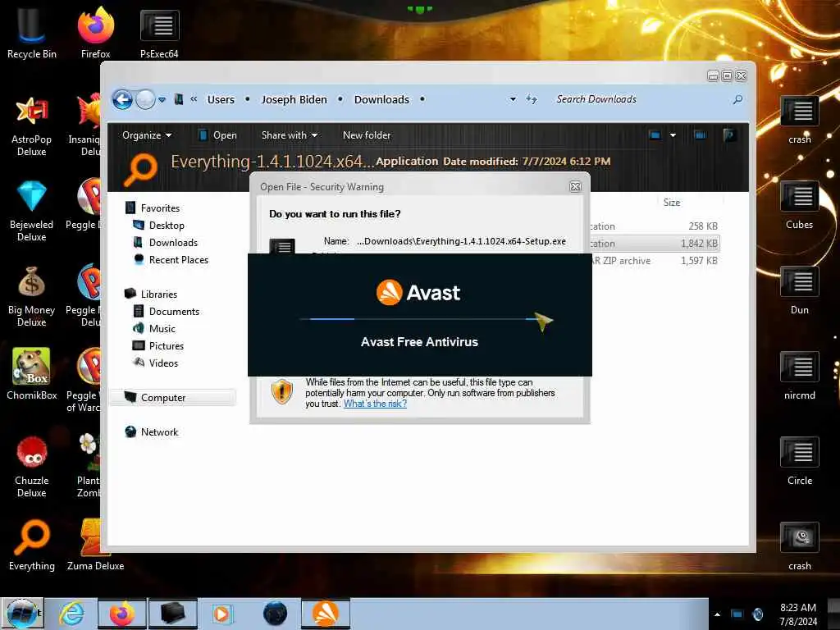
Task: Open the Recycle Bin desktop icon
Action: [x=32, y=32]
